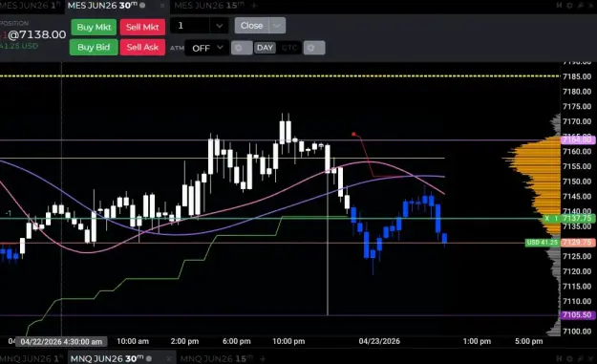This screenshot has width=597, height=364.
Task: Open settings gear in MNQ chart header
Action: pyautogui.click(x=569, y=358)
